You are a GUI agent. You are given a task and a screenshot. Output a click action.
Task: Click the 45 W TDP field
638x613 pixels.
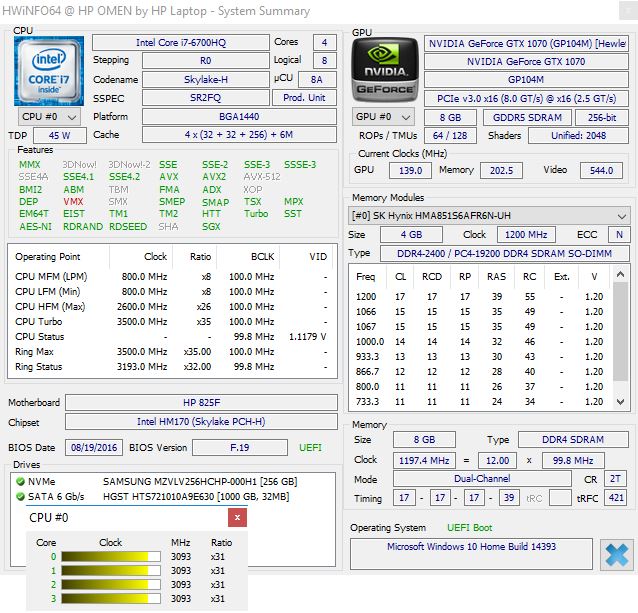pos(60,135)
